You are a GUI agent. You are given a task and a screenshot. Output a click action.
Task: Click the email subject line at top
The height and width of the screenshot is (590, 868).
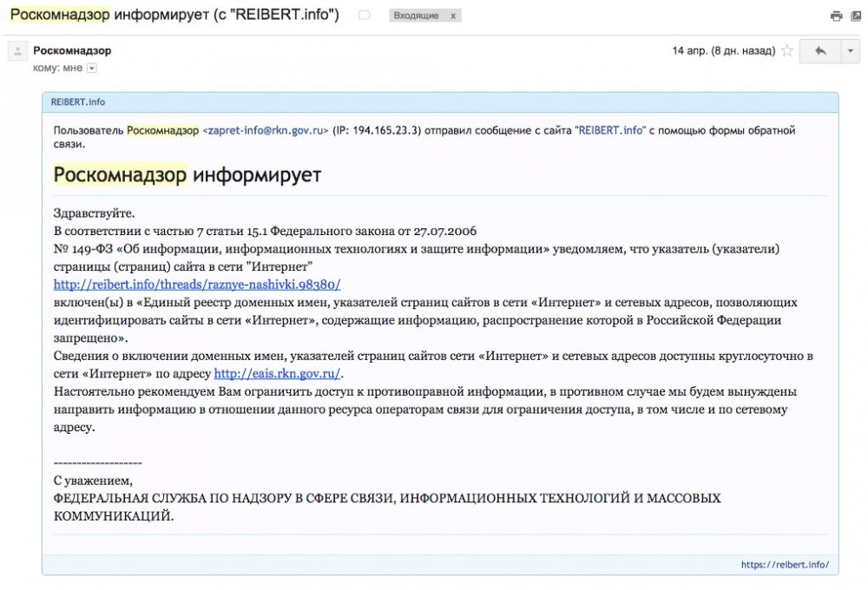[174, 15]
